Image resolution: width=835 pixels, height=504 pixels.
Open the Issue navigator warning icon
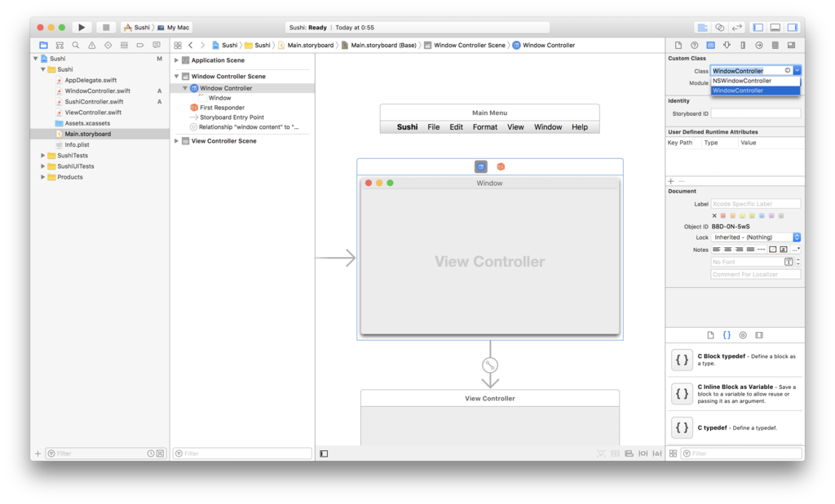[x=92, y=46]
